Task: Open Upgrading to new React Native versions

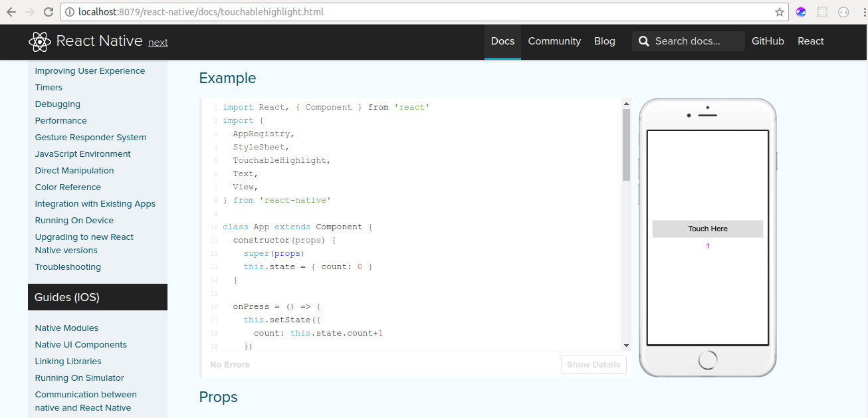Action: 84,244
